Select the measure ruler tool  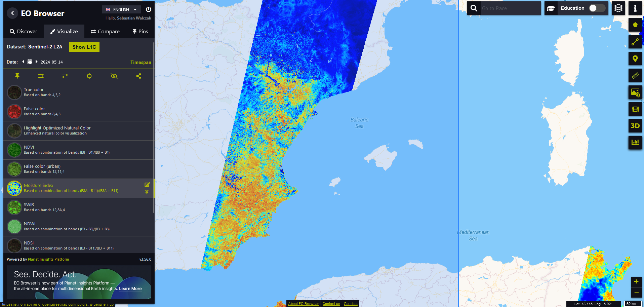coord(635,75)
